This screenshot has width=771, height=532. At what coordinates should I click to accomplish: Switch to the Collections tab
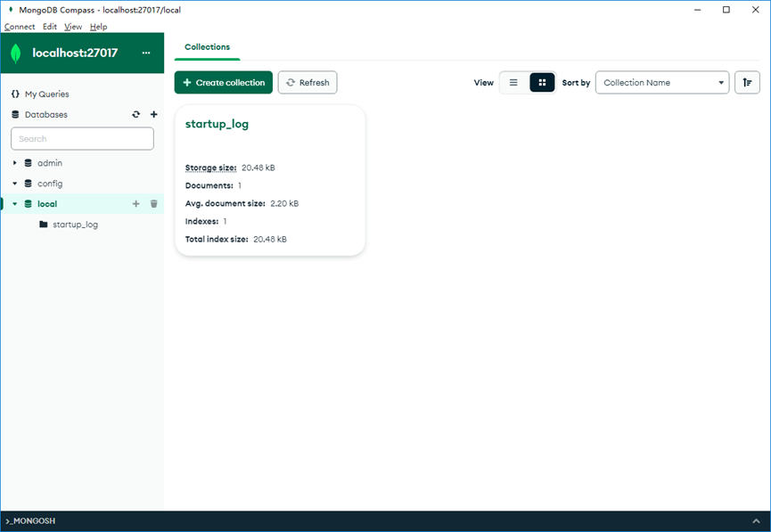coord(207,46)
